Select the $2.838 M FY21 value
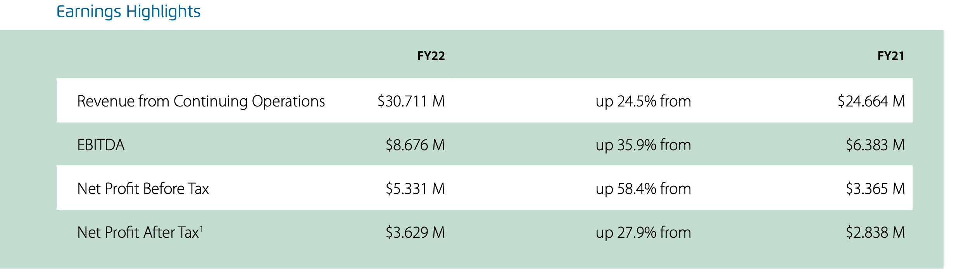The image size is (980, 278). [x=875, y=233]
